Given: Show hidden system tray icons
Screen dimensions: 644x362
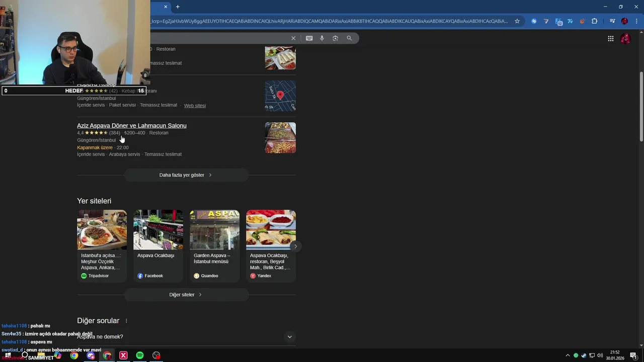Looking at the screenshot, I should (568, 355).
